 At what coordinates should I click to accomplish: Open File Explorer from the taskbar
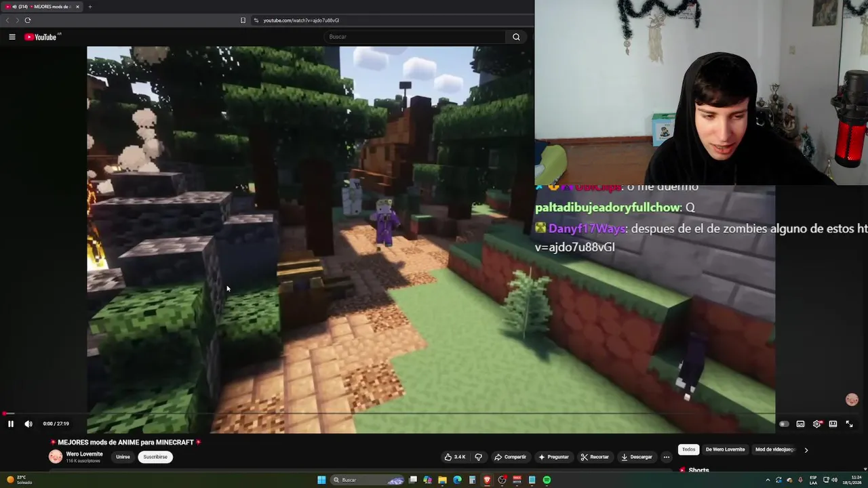(x=442, y=480)
